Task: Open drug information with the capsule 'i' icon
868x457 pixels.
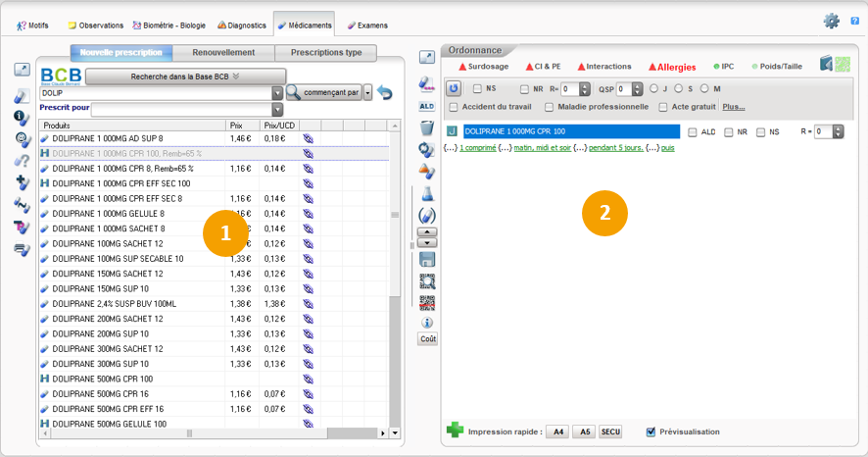Action: pos(22,118)
